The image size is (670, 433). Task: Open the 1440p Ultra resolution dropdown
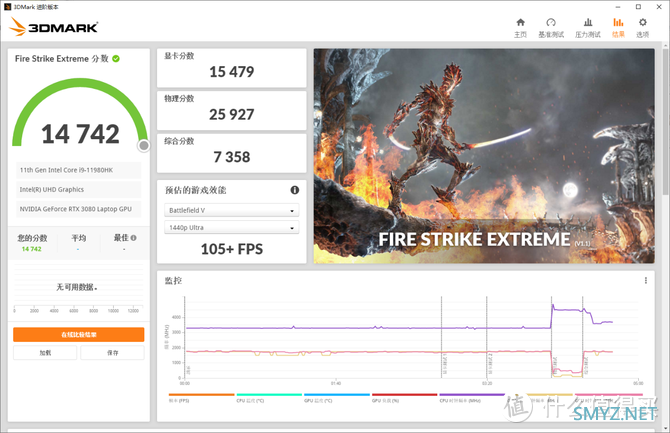pos(232,227)
